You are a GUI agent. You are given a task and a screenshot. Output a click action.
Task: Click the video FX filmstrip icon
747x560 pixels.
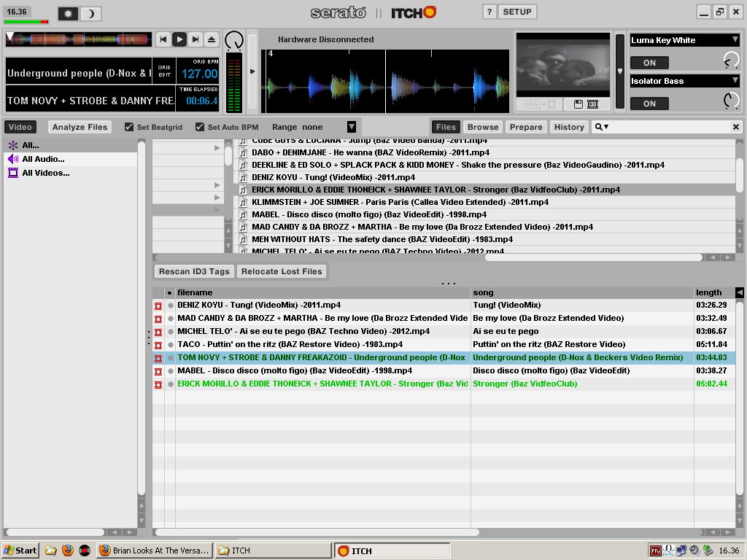[592, 104]
